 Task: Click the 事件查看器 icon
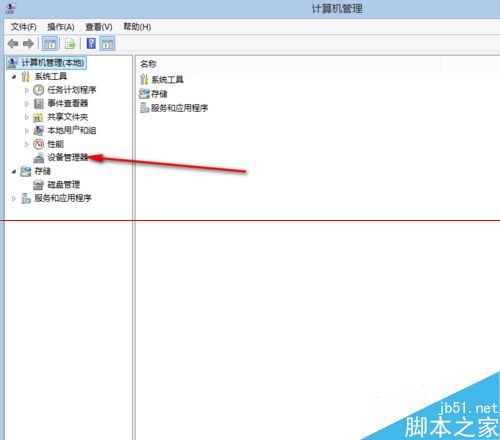pyautogui.click(x=39, y=104)
